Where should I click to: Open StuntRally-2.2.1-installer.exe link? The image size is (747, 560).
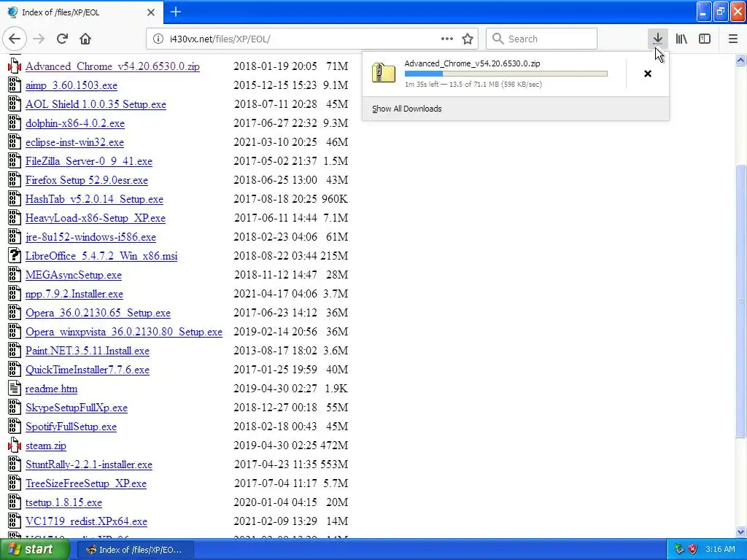pos(88,464)
